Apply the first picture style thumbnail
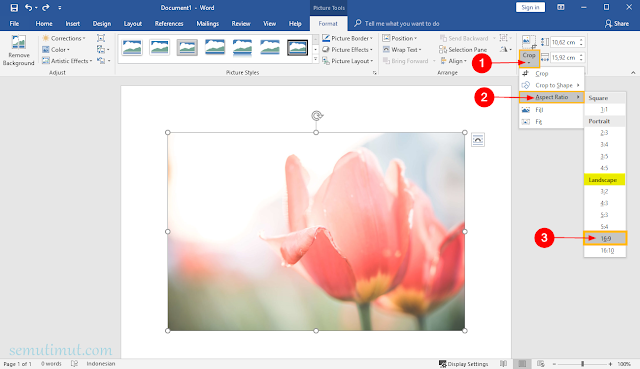 [132, 48]
